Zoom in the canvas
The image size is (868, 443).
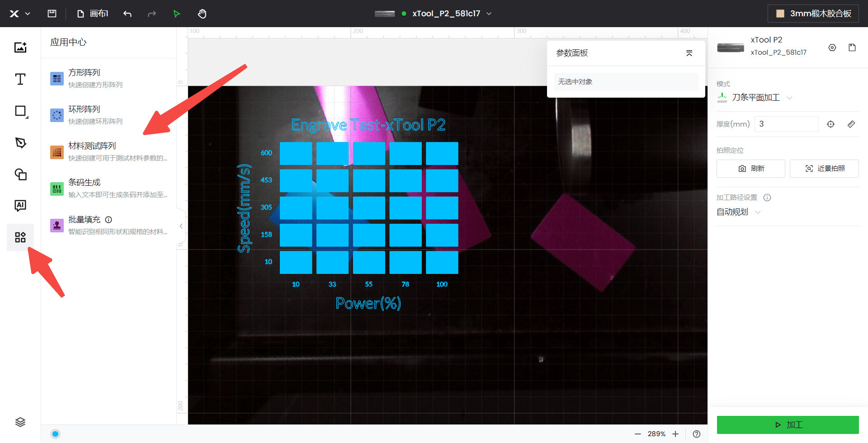(675, 434)
